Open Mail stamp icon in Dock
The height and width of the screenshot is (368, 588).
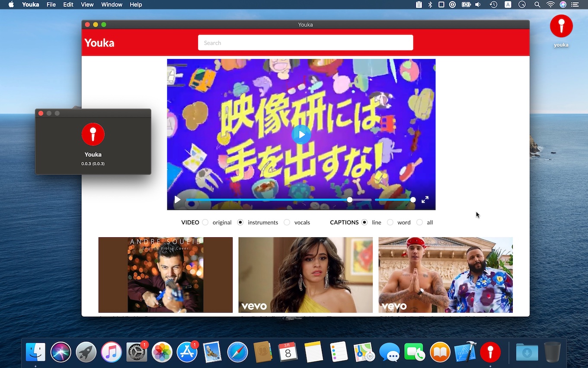click(x=212, y=352)
